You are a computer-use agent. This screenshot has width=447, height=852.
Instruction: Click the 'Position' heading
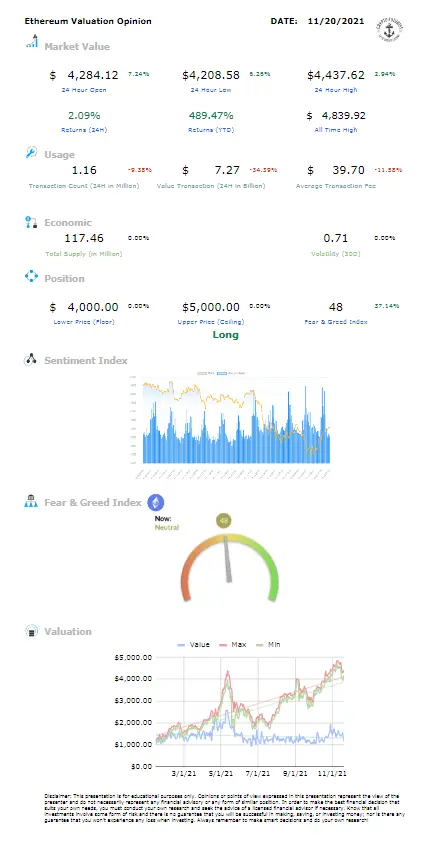coord(64,279)
